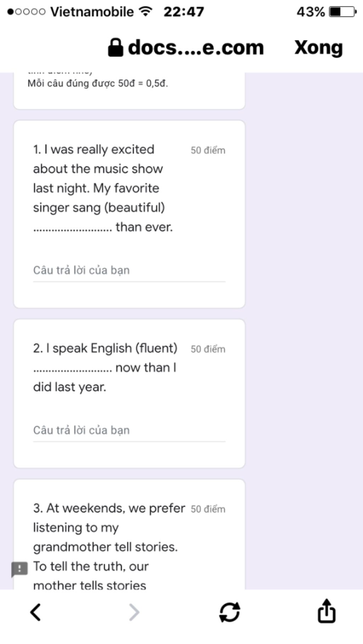The image size is (363, 644).
Task: Tap the padlock security icon
Action: (x=116, y=47)
